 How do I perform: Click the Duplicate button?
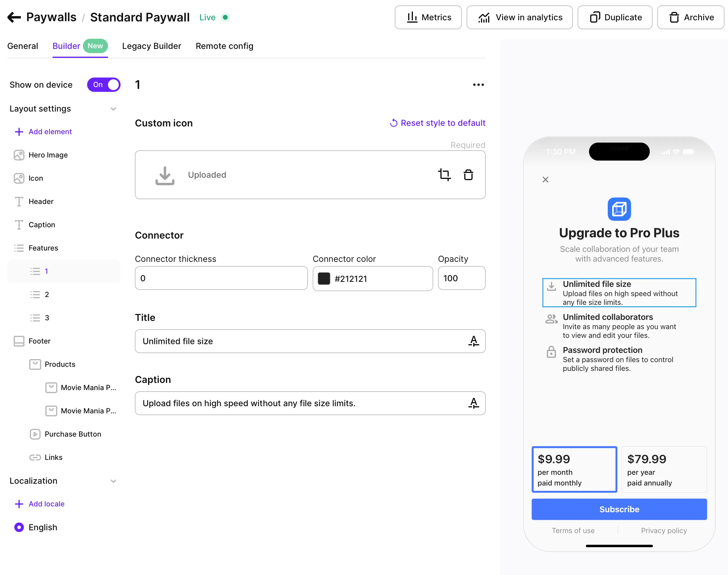(615, 18)
